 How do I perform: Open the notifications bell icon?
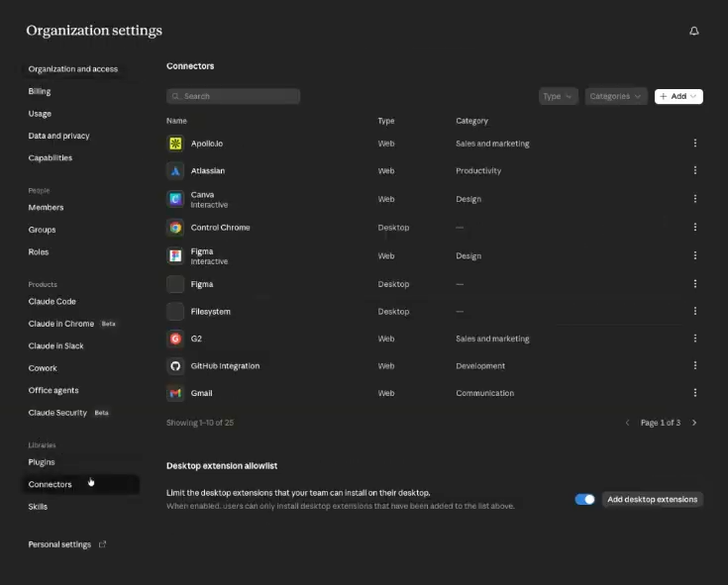click(693, 31)
